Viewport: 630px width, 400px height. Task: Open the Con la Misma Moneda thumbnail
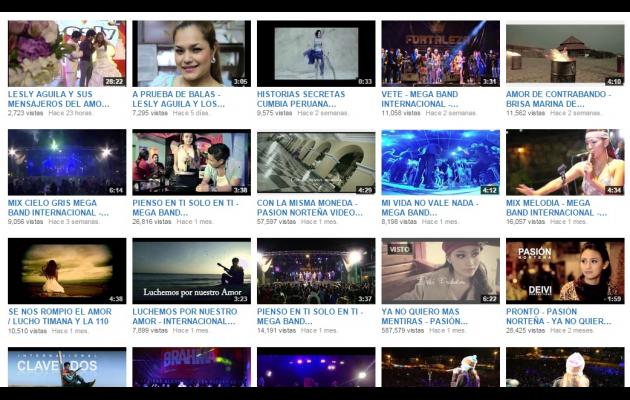click(316, 162)
